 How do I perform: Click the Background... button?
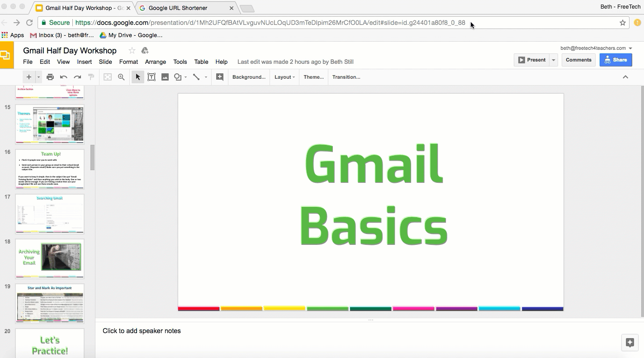(249, 77)
